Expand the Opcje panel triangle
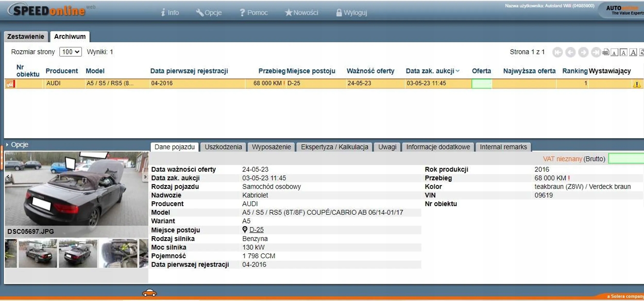The height and width of the screenshot is (301, 644). 7,145
